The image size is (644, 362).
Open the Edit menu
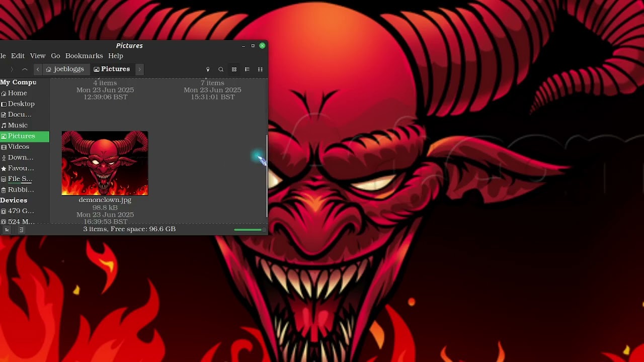(18, 56)
